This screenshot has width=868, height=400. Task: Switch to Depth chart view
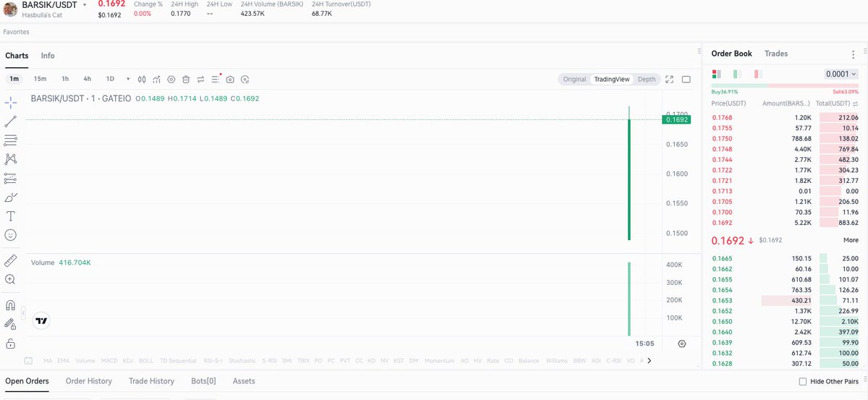(x=647, y=80)
